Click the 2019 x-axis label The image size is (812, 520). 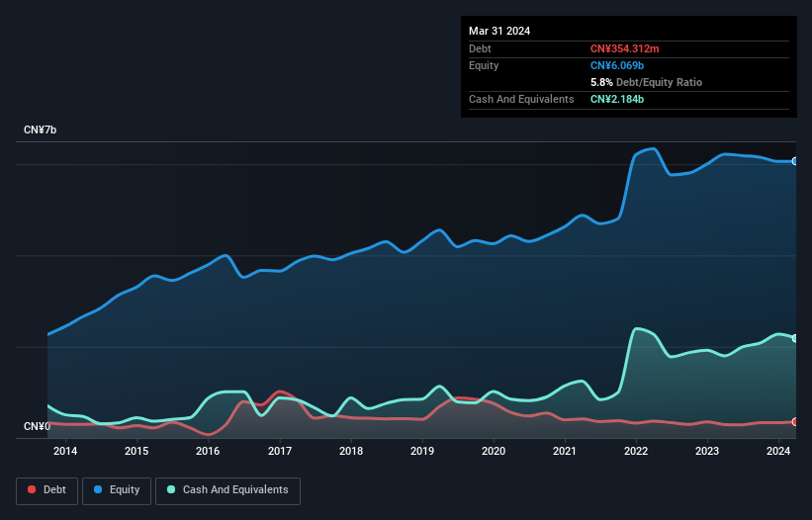pyautogui.click(x=422, y=451)
